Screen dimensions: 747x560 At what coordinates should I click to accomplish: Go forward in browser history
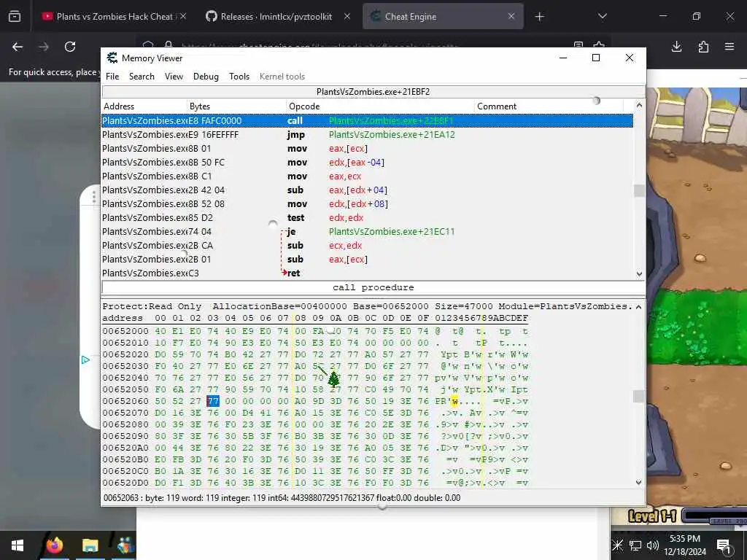44,47
